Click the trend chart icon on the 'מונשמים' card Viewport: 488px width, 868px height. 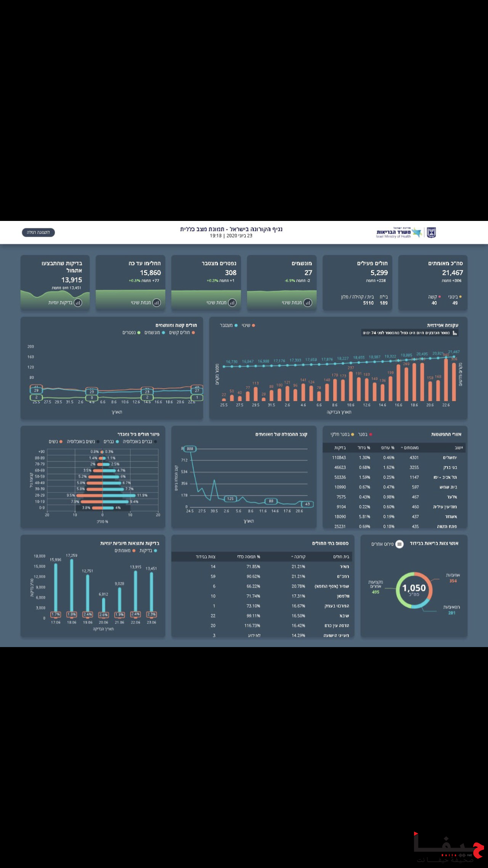[308, 303]
